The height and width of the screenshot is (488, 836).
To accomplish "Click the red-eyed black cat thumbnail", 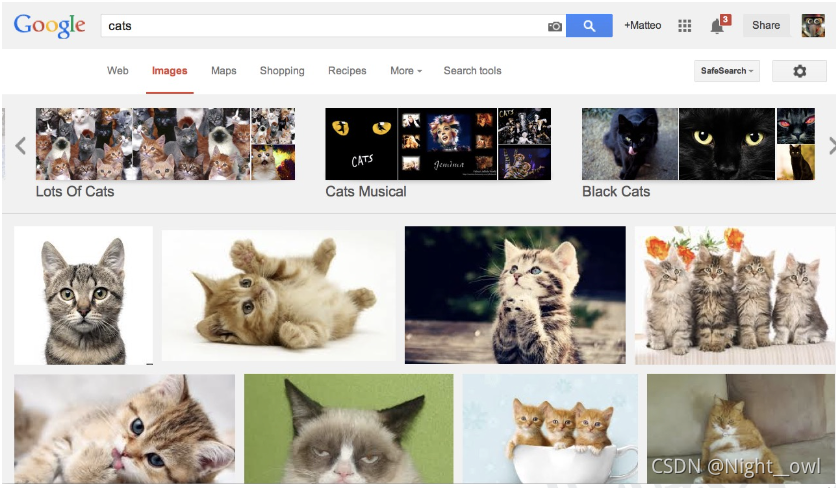I will pos(795,126).
